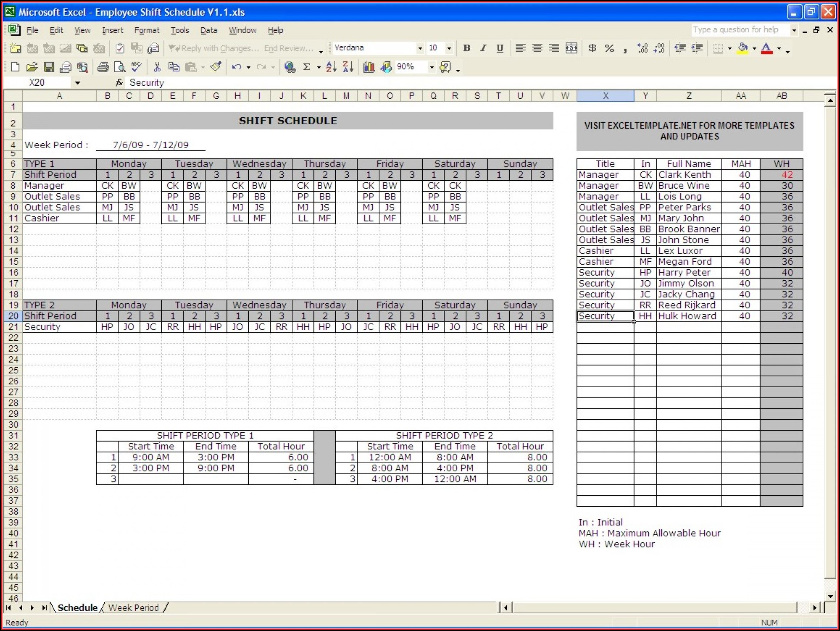Expand the Verdana font name dropdown
Screen dimensions: 840x631
point(420,48)
